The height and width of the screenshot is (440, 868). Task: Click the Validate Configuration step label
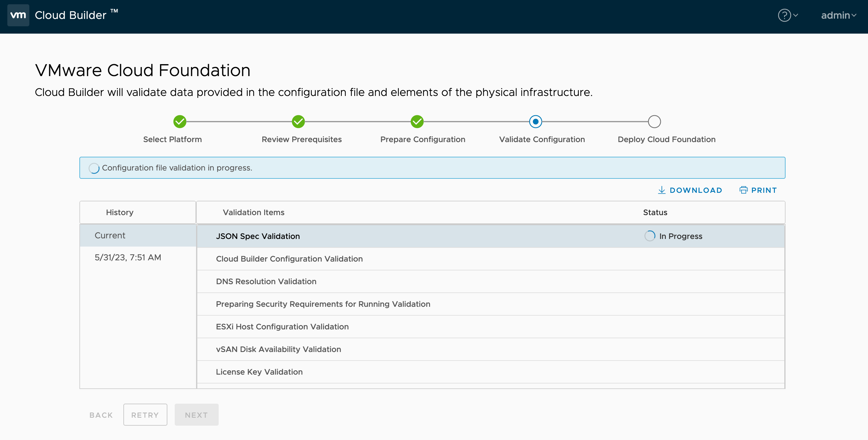pyautogui.click(x=542, y=139)
